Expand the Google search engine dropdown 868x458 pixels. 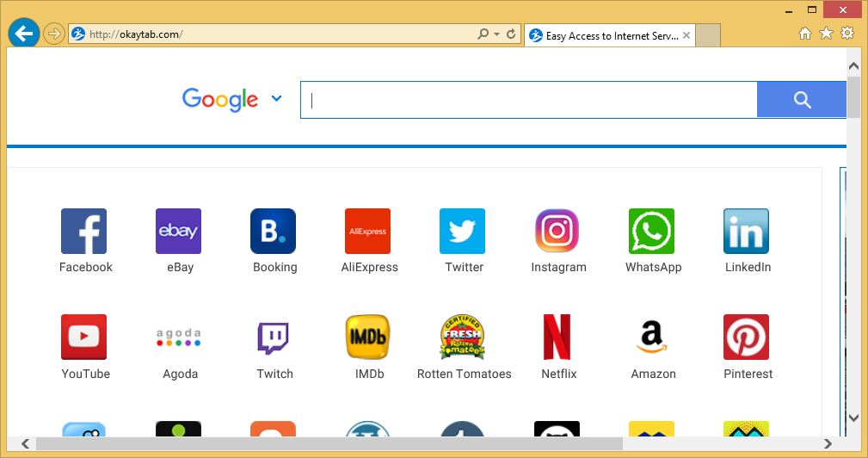276,99
